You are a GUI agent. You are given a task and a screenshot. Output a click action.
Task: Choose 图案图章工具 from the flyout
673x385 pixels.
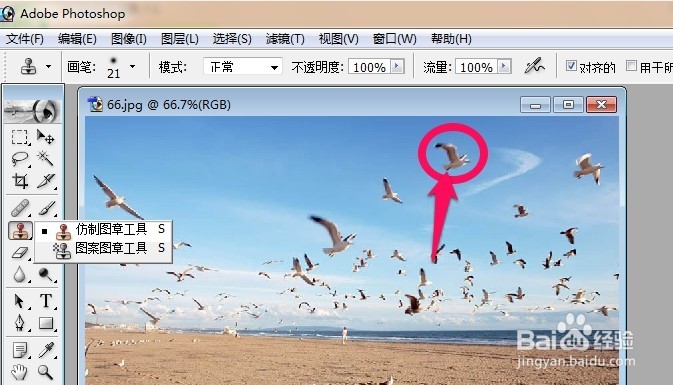(103, 249)
